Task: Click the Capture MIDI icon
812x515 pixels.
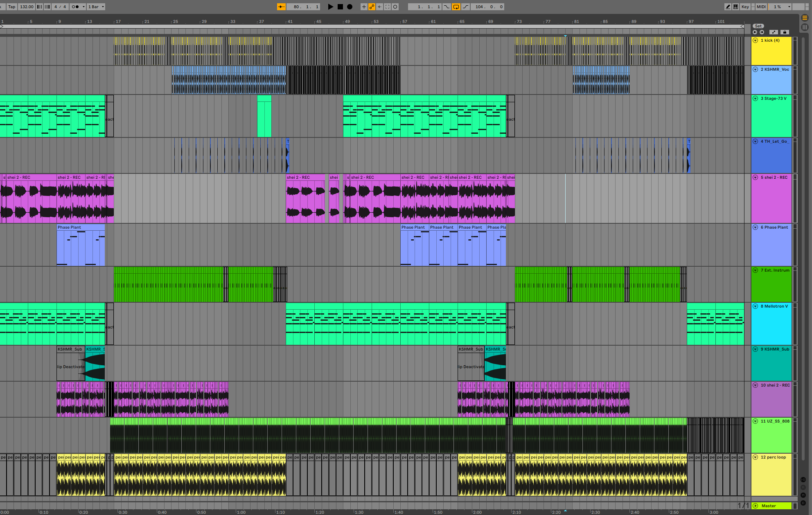Action: click(x=387, y=7)
